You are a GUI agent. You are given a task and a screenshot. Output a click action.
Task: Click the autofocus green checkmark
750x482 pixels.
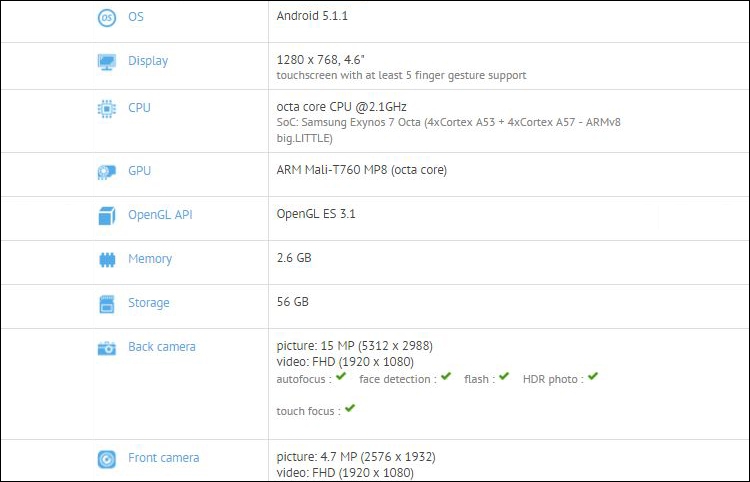coord(341,377)
